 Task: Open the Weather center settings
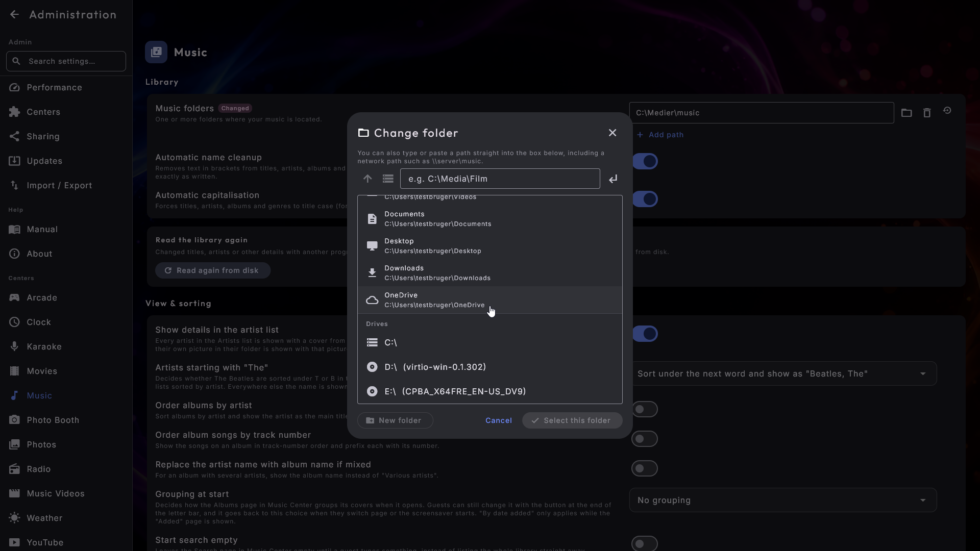(66, 518)
